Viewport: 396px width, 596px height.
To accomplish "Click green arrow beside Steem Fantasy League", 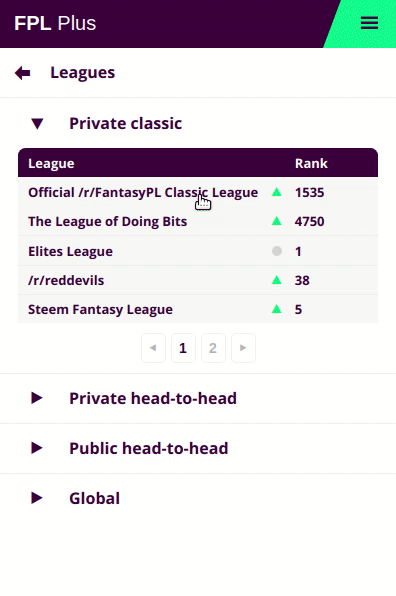I will [277, 309].
